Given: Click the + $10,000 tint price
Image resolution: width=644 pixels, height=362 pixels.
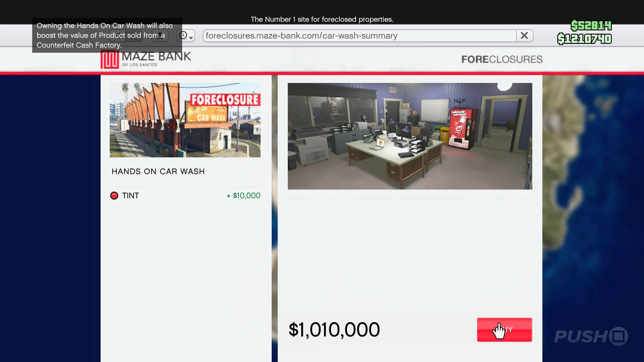Looking at the screenshot, I should tap(244, 196).
